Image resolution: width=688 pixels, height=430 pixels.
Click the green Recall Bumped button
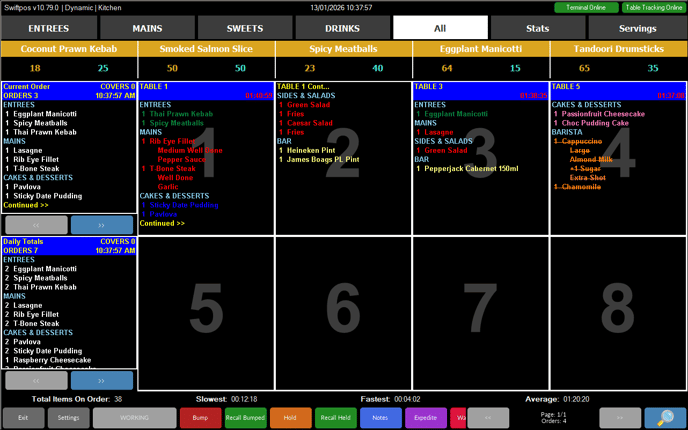coord(245,417)
